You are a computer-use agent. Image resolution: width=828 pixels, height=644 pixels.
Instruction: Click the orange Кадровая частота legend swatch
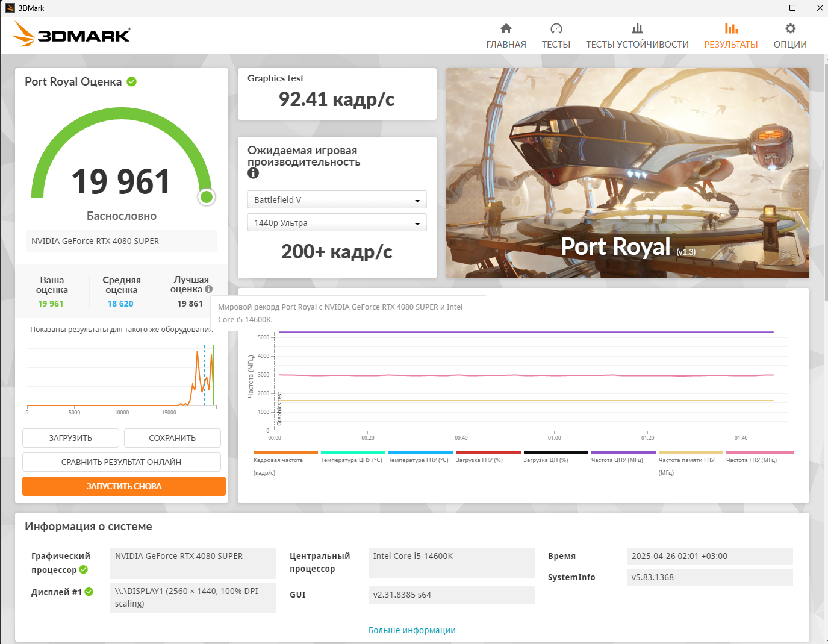[x=285, y=452]
